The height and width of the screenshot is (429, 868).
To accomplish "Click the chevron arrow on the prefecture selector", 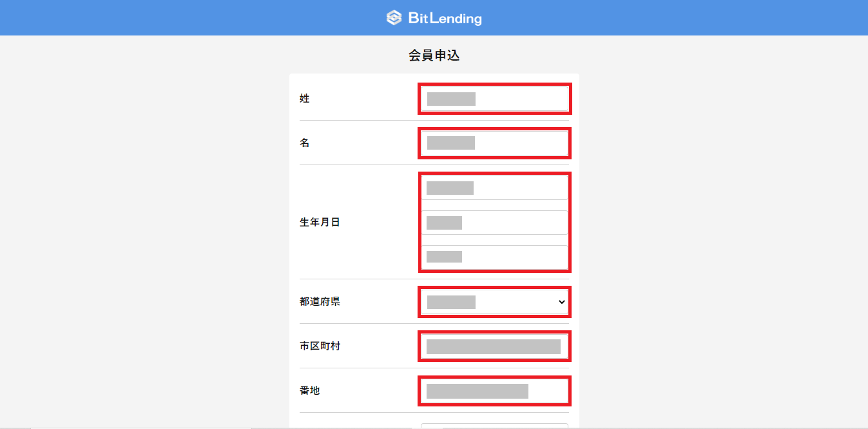I will pos(561,301).
